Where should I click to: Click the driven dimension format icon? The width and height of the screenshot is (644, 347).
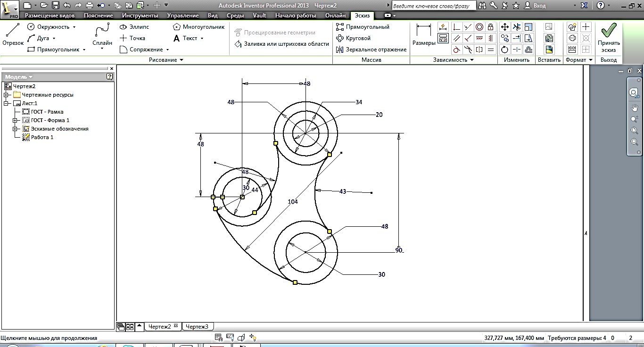(x=572, y=50)
